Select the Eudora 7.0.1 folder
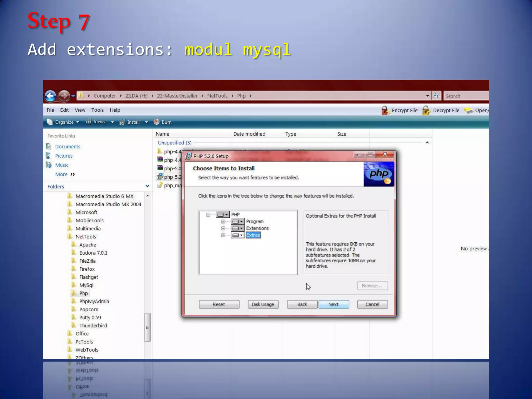532x399 pixels. pos(93,253)
